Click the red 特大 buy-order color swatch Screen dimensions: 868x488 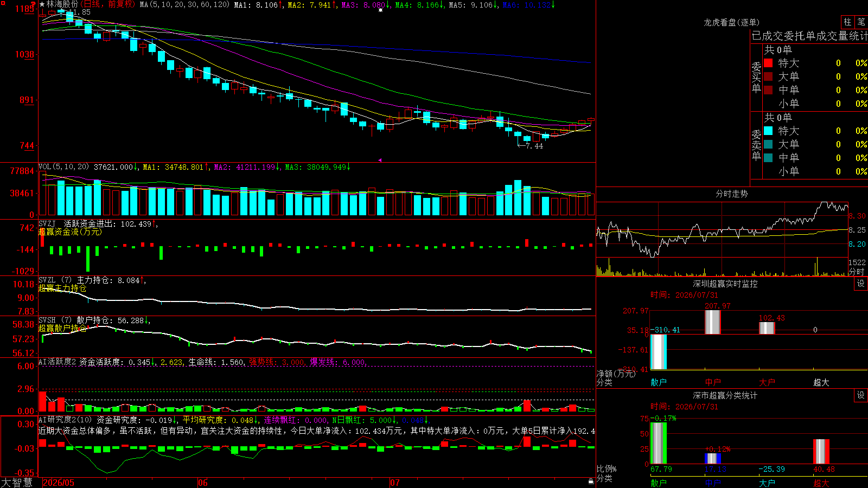768,63
